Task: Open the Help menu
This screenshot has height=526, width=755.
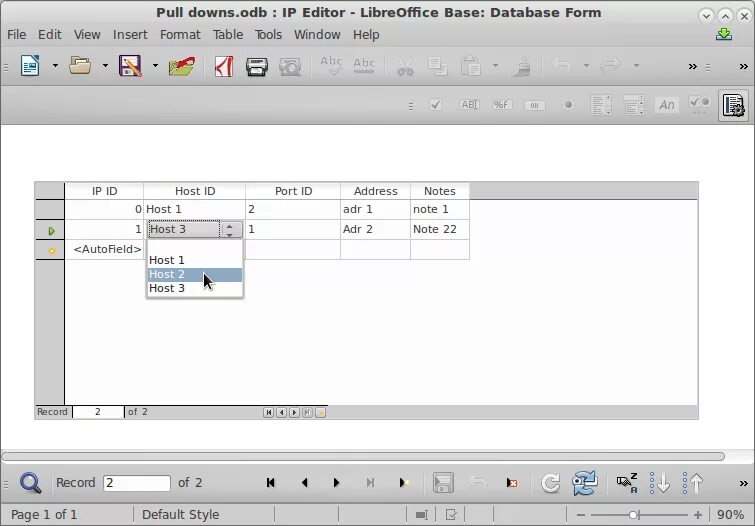Action: 366,35
